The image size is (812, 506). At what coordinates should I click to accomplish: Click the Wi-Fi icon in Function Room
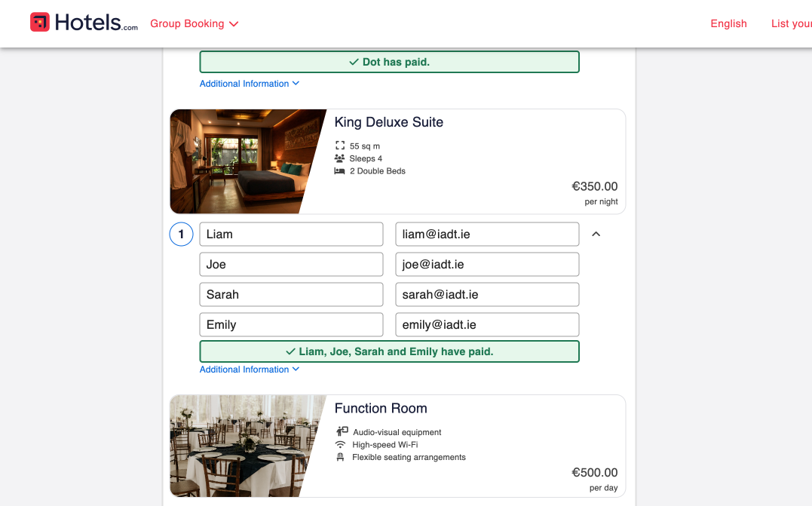(x=341, y=445)
